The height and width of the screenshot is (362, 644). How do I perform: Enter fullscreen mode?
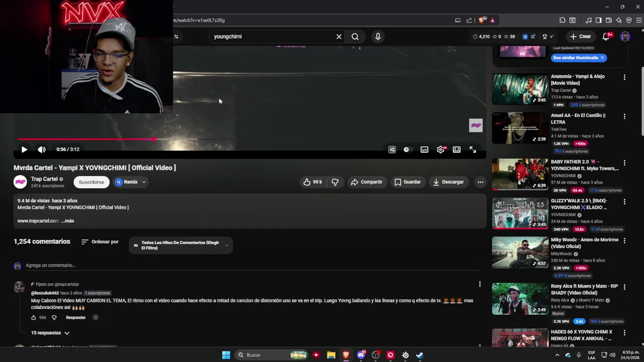[473, 149]
